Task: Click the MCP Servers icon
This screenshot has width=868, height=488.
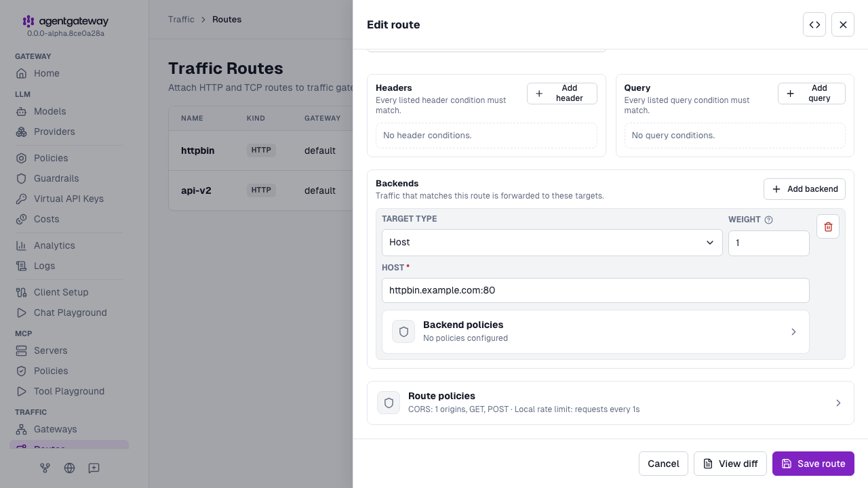Action: (x=21, y=350)
